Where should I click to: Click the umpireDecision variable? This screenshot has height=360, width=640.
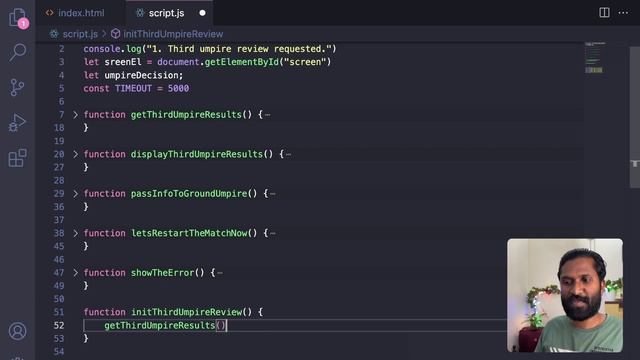(x=142, y=76)
